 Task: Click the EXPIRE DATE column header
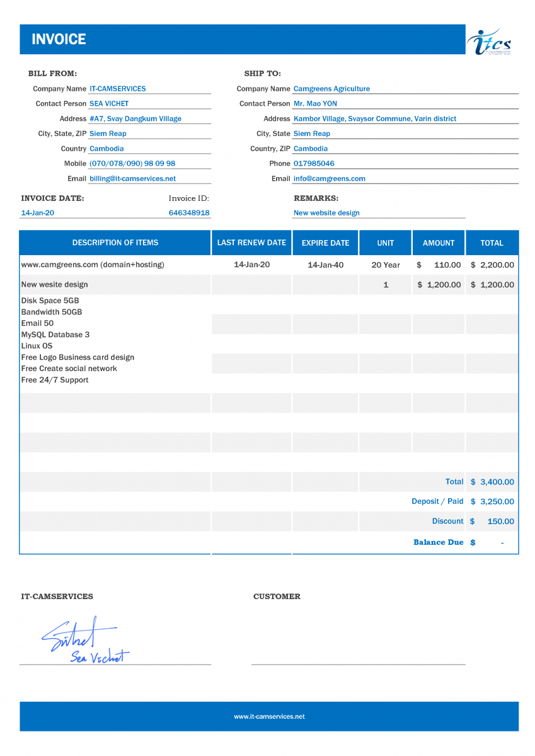click(325, 243)
